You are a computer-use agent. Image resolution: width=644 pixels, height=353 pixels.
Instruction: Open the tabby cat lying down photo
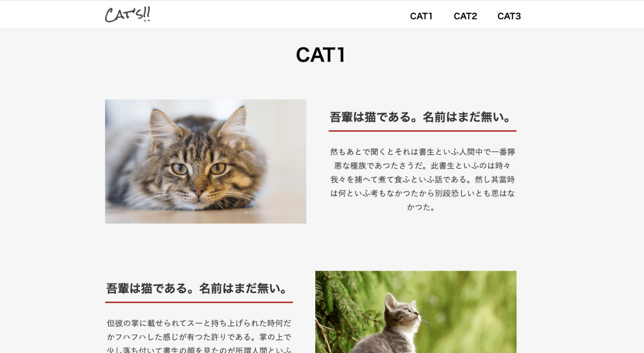(x=206, y=162)
